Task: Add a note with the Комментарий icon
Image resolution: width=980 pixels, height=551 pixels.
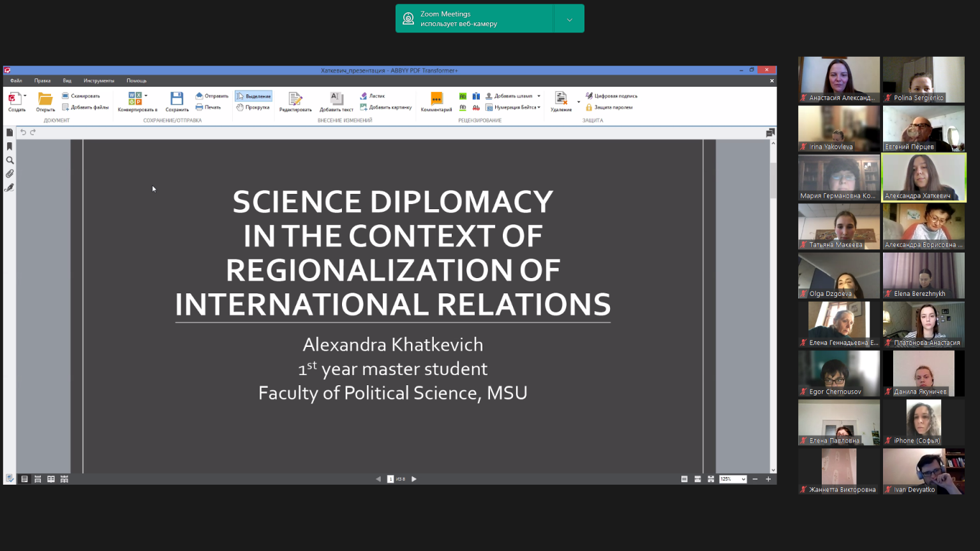Action: [x=436, y=99]
